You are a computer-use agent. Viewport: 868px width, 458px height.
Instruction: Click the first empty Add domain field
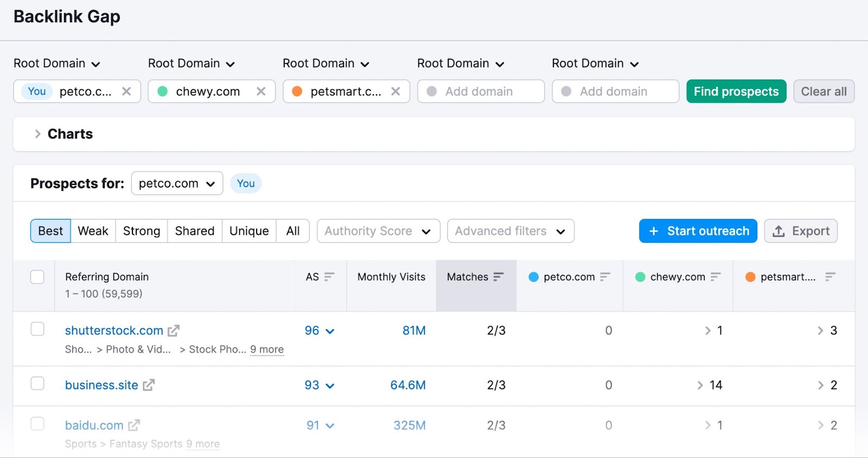point(481,92)
